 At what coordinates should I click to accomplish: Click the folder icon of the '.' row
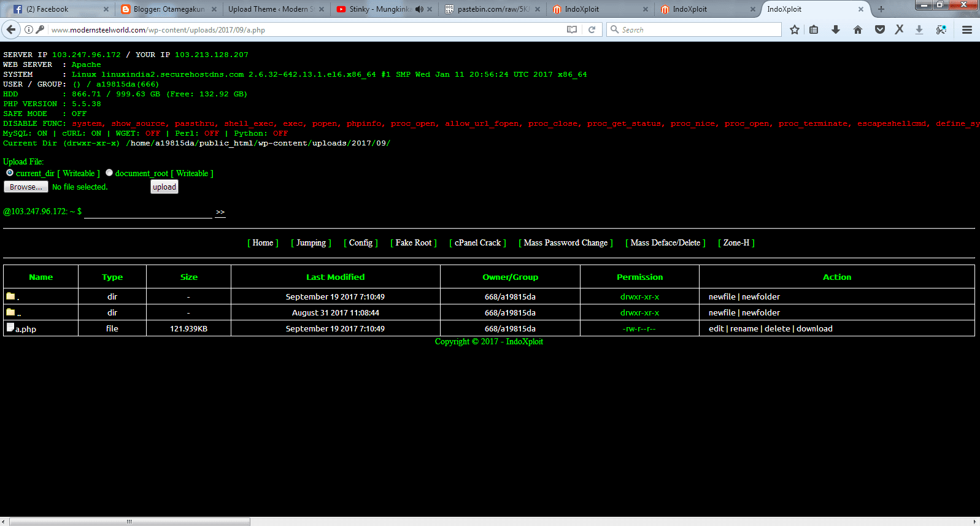click(10, 296)
